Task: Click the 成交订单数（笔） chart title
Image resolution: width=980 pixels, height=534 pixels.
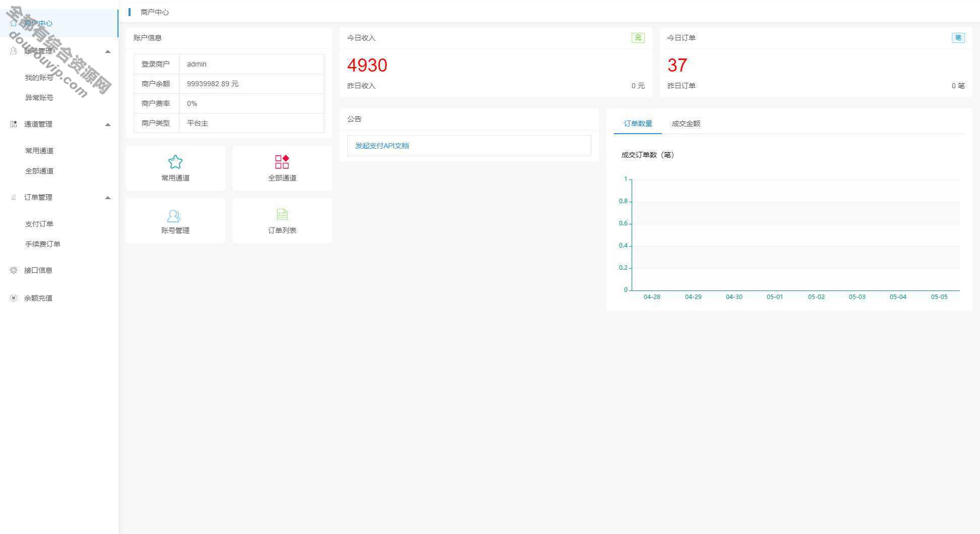Action: [x=648, y=155]
